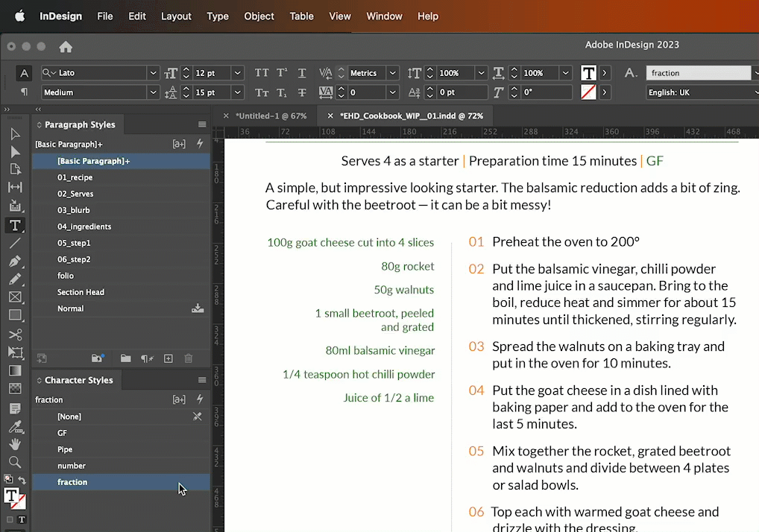Apply the 04_ingredients paragraph style
759x532 pixels.
tap(84, 227)
